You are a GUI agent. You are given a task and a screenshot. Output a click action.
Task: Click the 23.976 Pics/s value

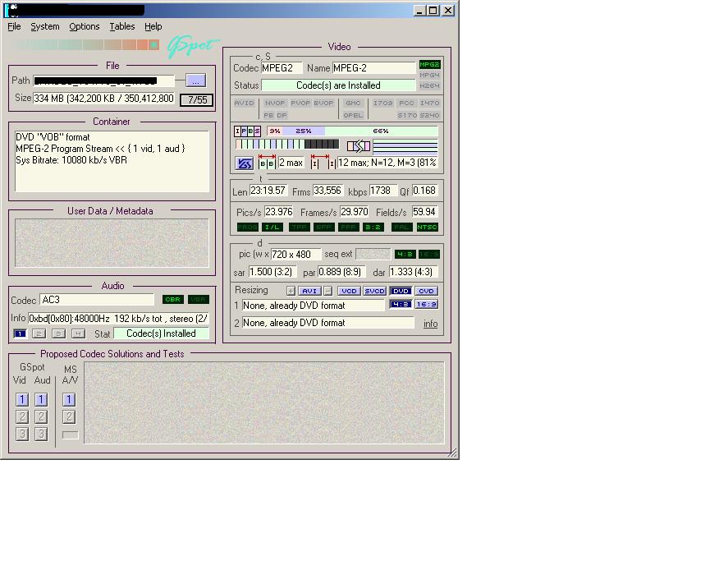(x=278, y=212)
